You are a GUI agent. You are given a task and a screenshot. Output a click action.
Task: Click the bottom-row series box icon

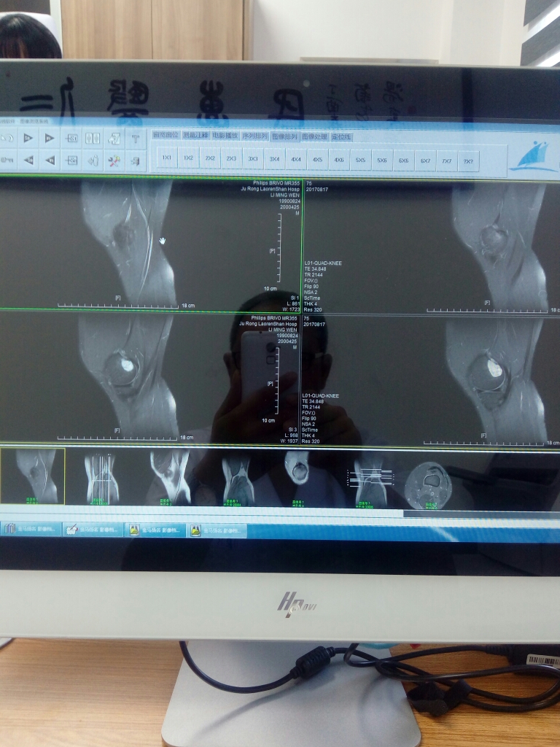tap(71, 160)
